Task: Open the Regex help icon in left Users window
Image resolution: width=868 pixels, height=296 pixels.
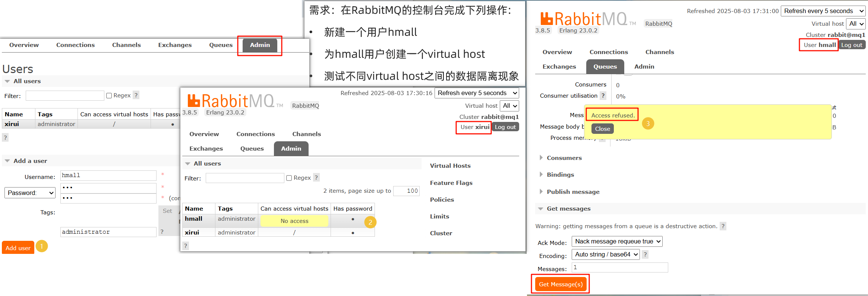Action: click(136, 95)
